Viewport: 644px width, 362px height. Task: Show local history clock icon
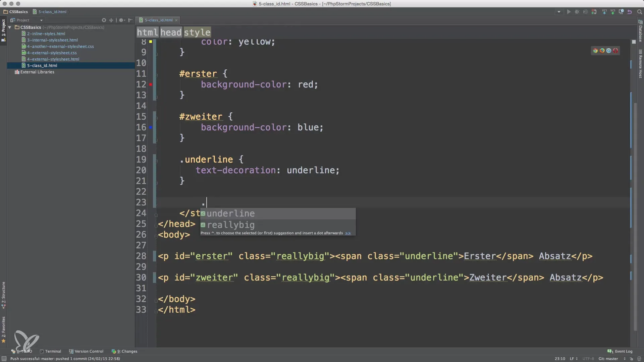(x=621, y=12)
